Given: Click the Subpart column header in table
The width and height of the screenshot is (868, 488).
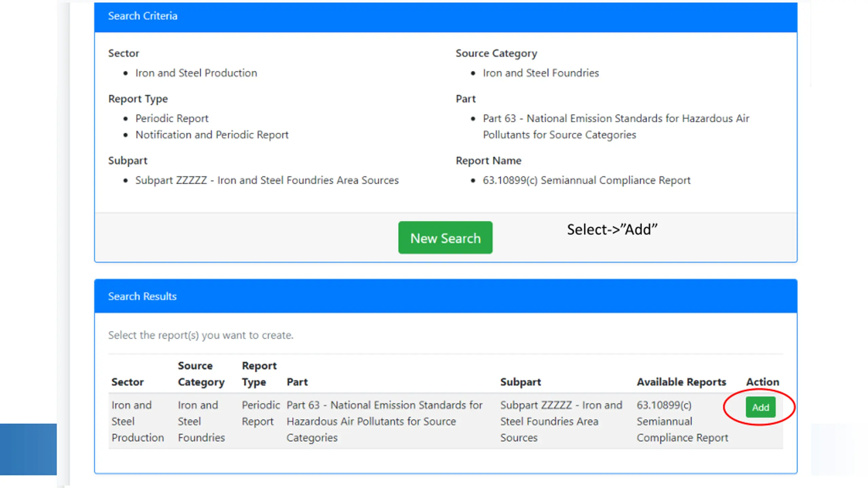Looking at the screenshot, I should [520, 382].
